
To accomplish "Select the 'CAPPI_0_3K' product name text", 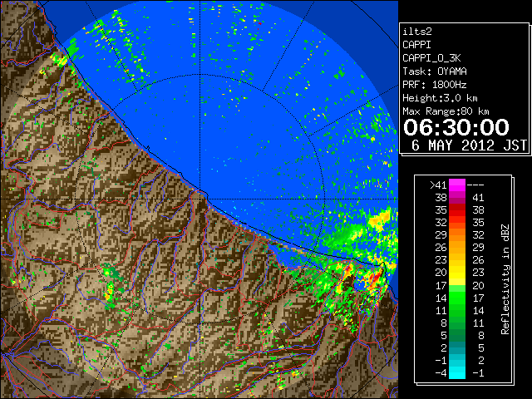I will coord(431,58).
